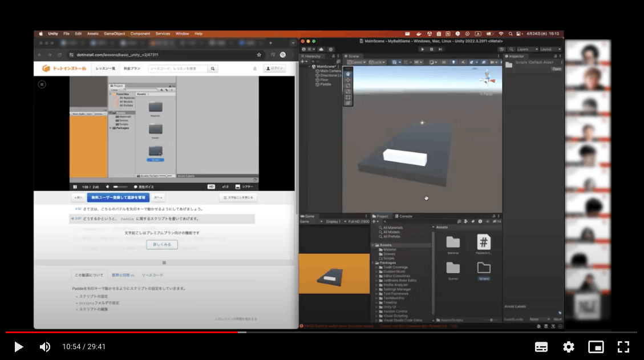Enter YouTube fullscreen mode
644x360 pixels.
point(623,347)
